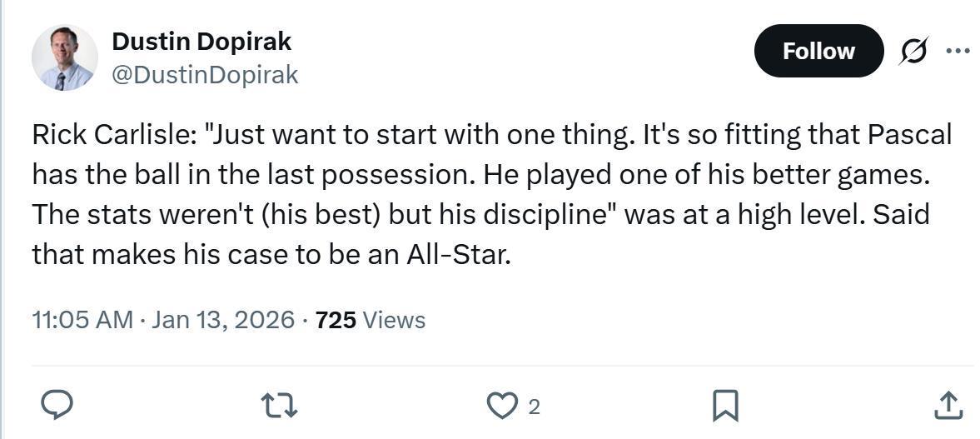Image resolution: width=980 pixels, height=439 pixels.
Task: Click the 11:05 AM timestamp
Action: pyautogui.click(x=82, y=320)
